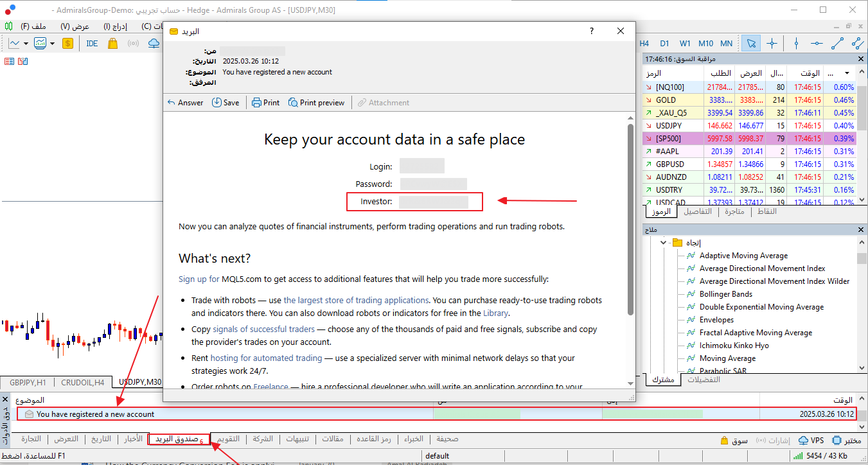
Task: Open the GBPJPY,H1 chart tab
Action: (x=28, y=383)
